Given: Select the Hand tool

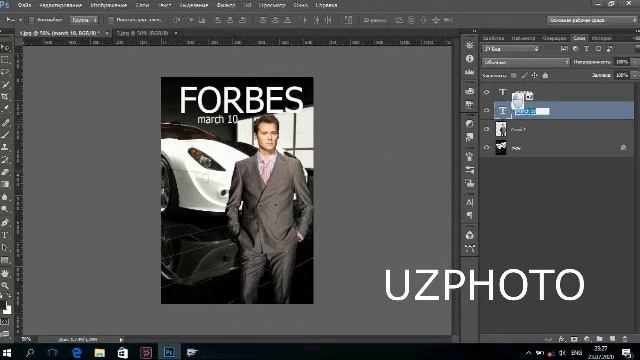Looking at the screenshot, I should (x=5, y=273).
